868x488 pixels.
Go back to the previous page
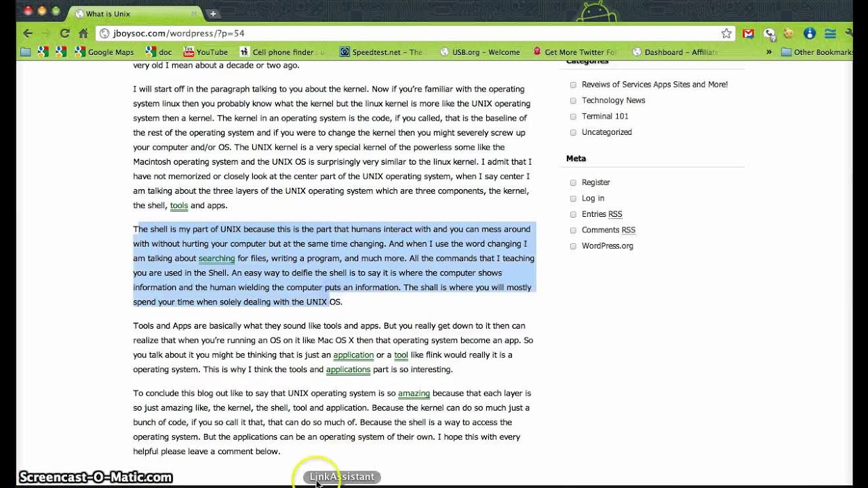point(28,33)
